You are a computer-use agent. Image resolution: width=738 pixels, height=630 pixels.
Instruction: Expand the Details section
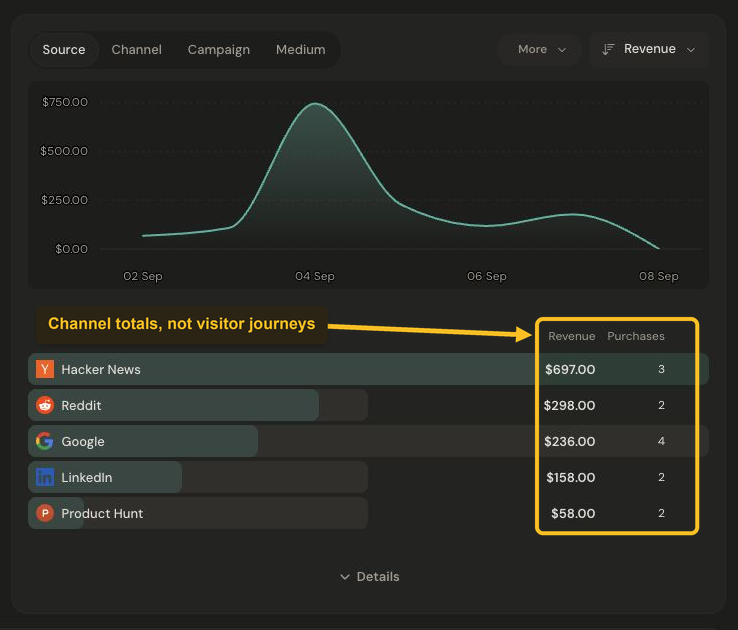click(369, 576)
